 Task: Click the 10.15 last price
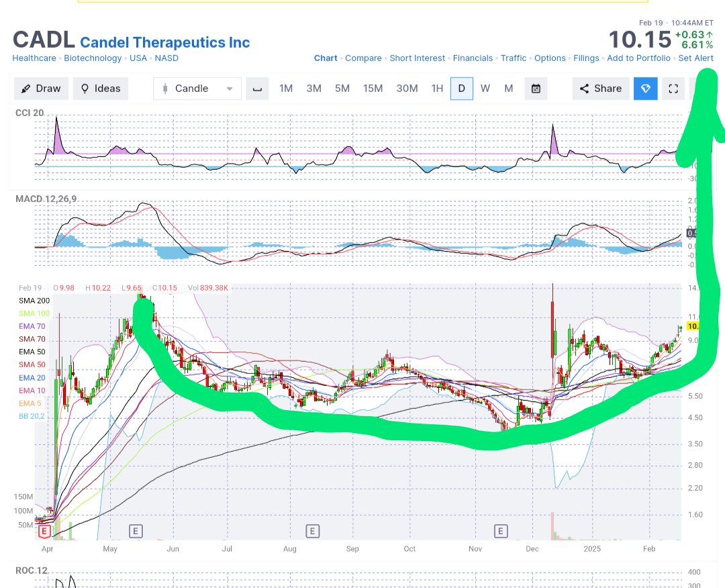640,40
